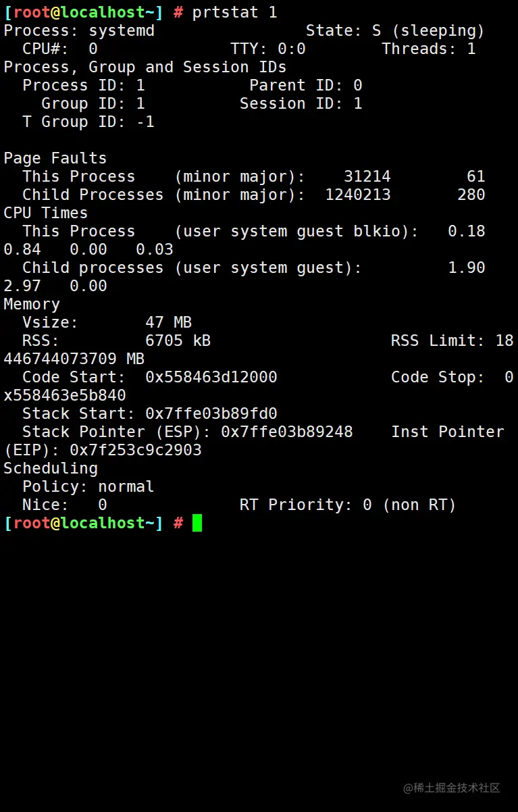Click 'Parent ID: 0' text
518x812 pixels.
click(305, 85)
